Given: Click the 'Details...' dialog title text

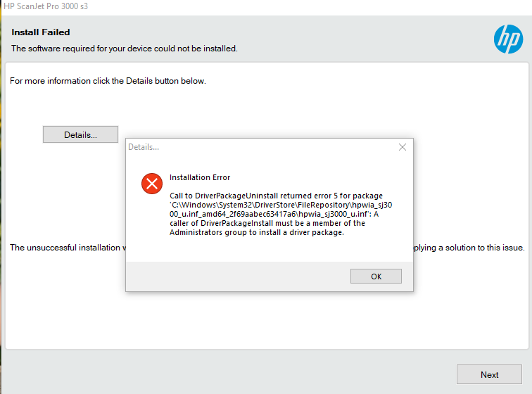Looking at the screenshot, I should point(144,147).
